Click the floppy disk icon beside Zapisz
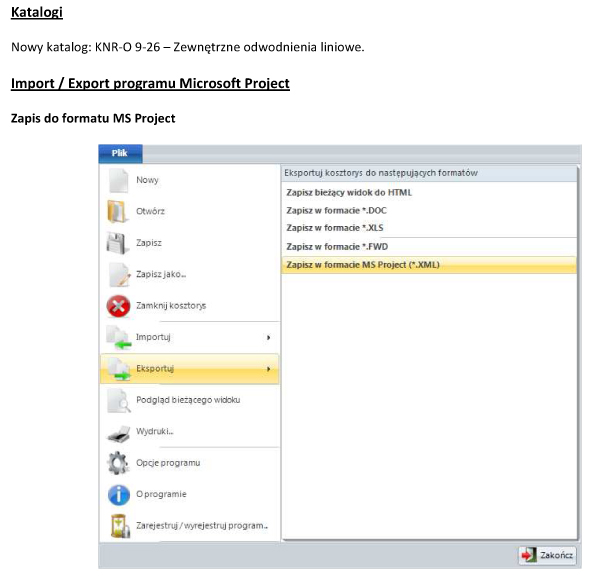Viewport: 616px width, 585px height. coord(117,243)
